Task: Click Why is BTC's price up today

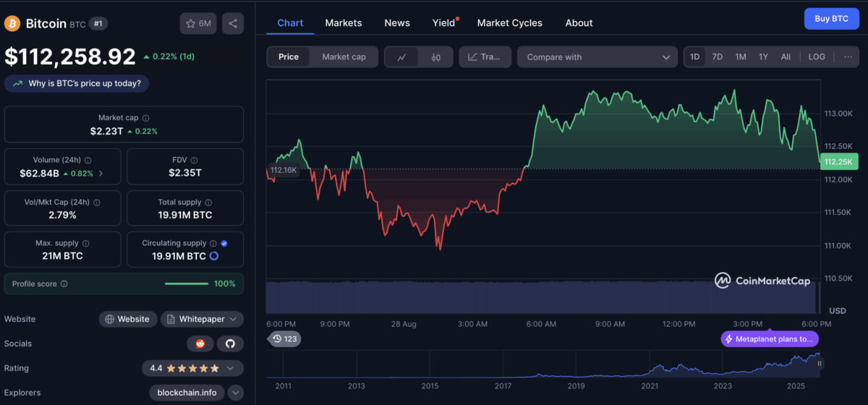Action: (x=77, y=83)
